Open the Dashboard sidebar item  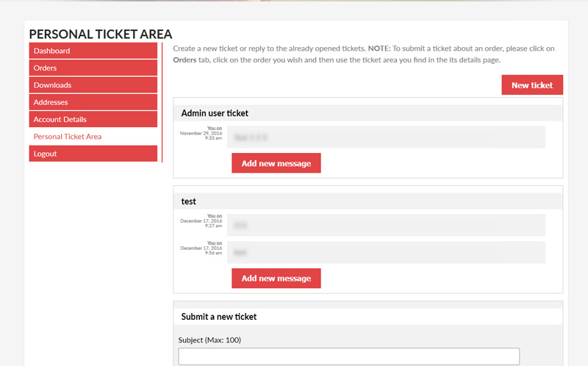tap(93, 51)
